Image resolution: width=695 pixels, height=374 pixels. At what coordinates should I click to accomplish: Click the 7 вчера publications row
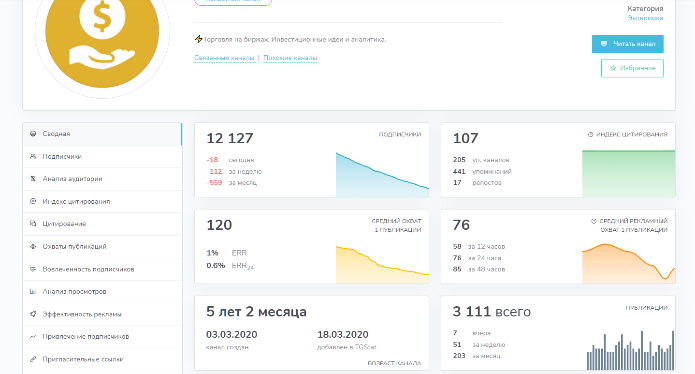point(472,333)
